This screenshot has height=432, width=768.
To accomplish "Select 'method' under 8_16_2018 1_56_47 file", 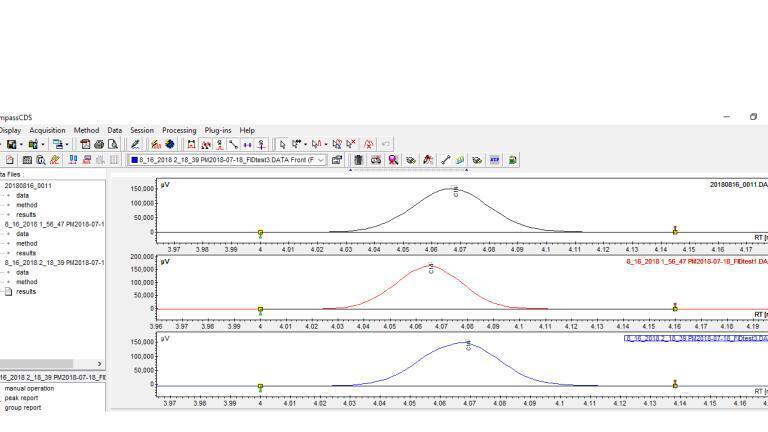I will [x=26, y=243].
